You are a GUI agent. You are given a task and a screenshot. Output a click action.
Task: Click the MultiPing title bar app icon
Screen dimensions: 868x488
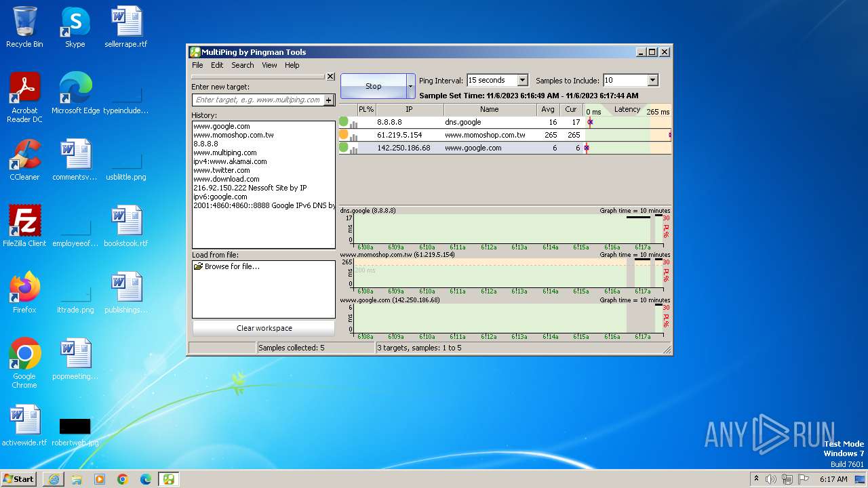(x=195, y=52)
